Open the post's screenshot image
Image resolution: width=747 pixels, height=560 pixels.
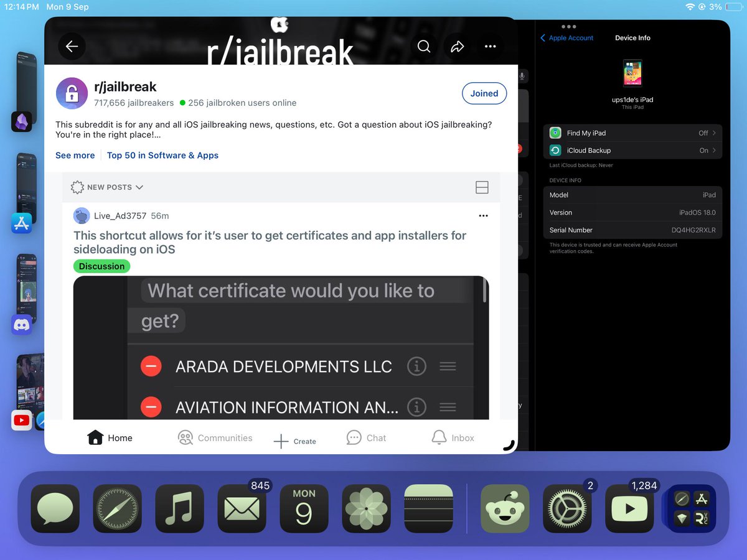click(281, 348)
